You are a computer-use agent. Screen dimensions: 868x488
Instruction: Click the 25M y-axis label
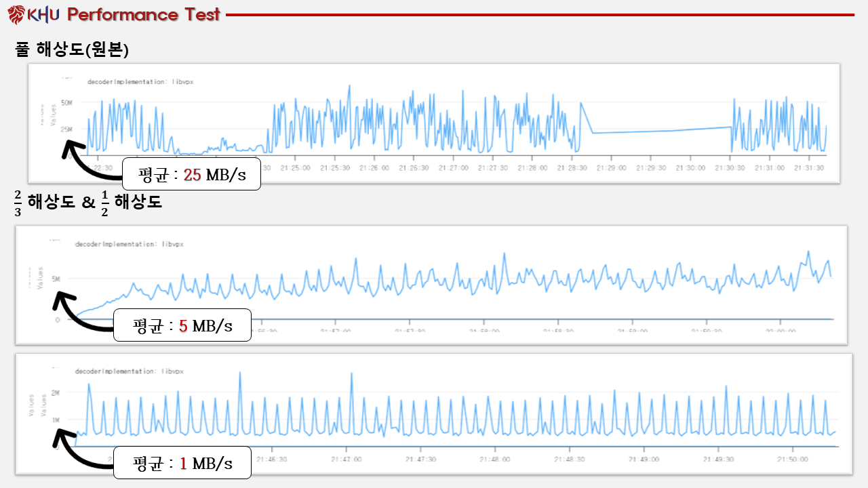pos(66,129)
